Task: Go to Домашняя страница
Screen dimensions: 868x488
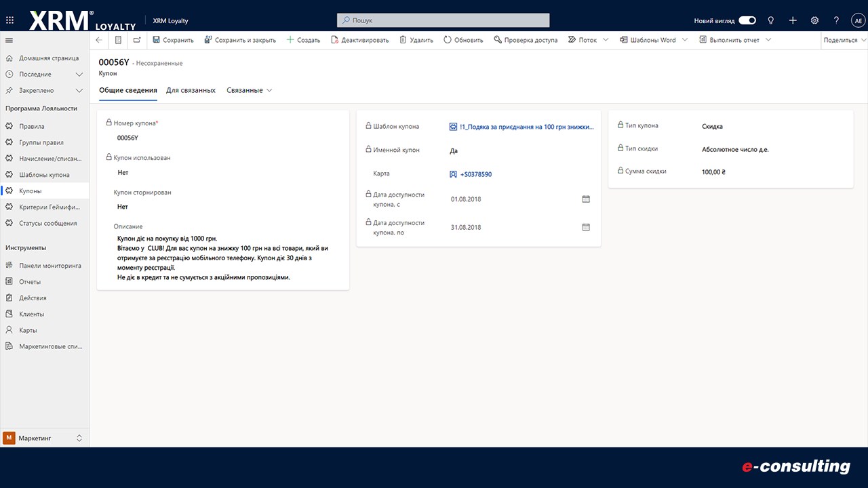Action: (x=44, y=58)
